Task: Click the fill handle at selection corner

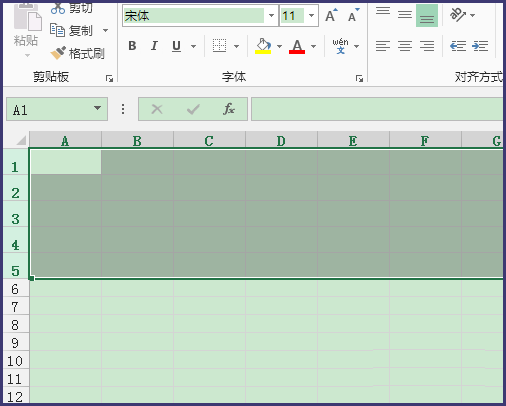Action: click(x=31, y=278)
